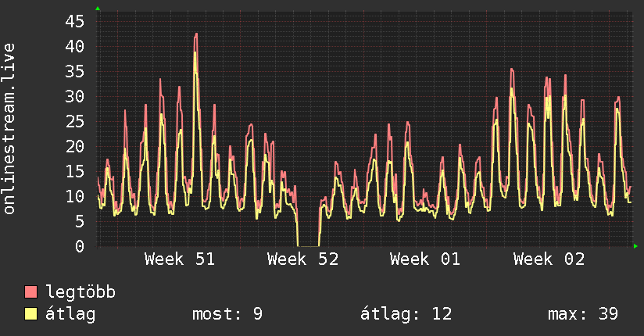Screen dimensions: 644x336
Task: Click the átlag: 12 statistic
Action: [x=406, y=314]
